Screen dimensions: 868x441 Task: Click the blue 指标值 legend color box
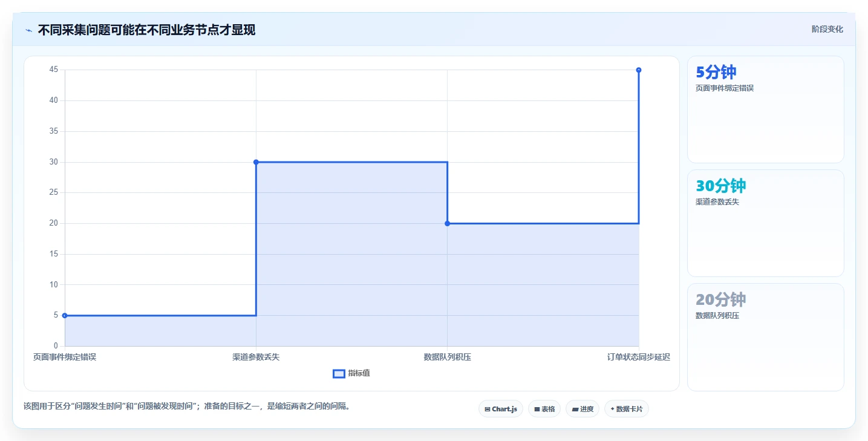click(x=339, y=373)
